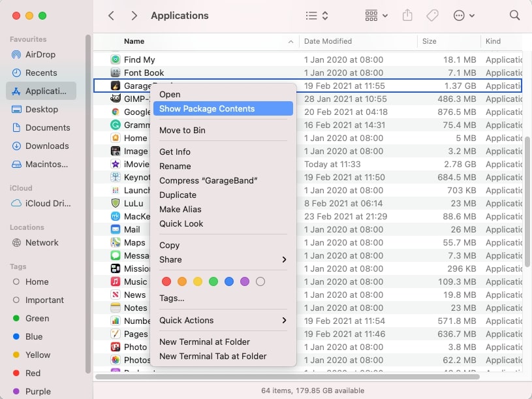Select the LuLu app icon

point(116,203)
